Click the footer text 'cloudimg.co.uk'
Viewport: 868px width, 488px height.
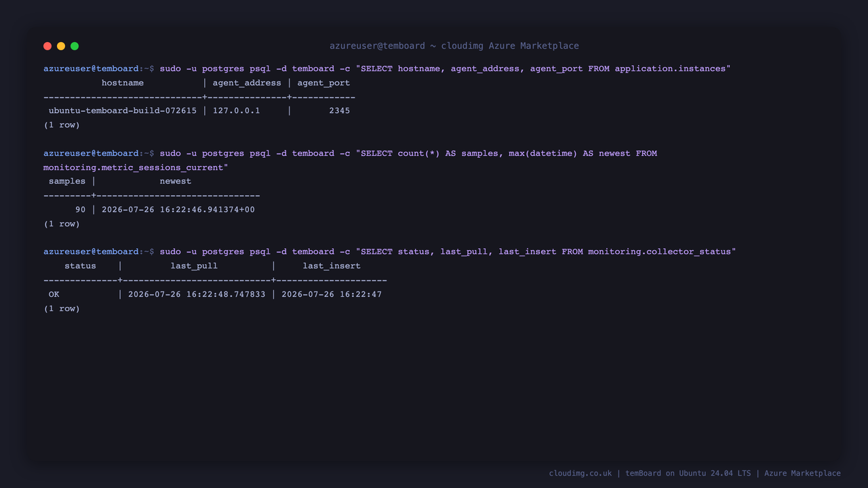tap(580, 473)
